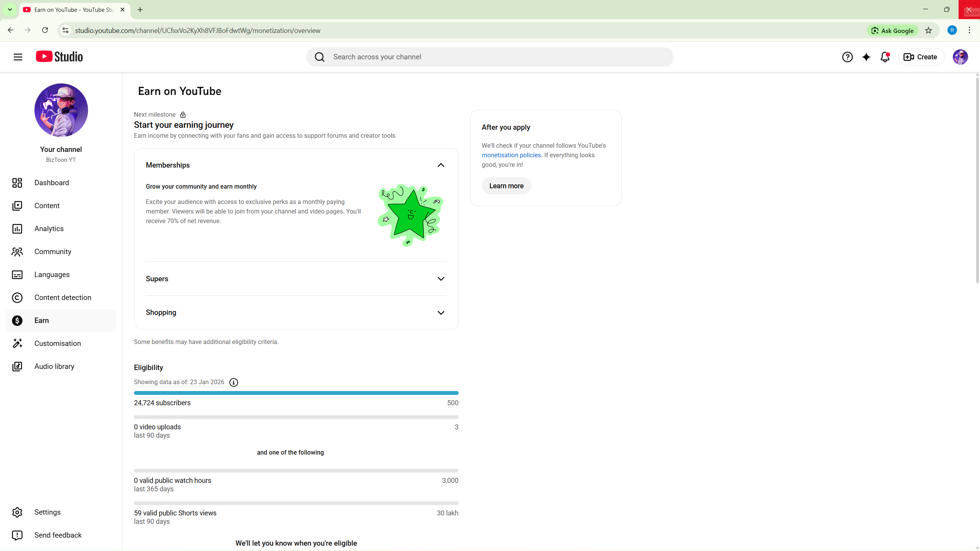
Task: Open account avatar in top right
Action: 960,57
